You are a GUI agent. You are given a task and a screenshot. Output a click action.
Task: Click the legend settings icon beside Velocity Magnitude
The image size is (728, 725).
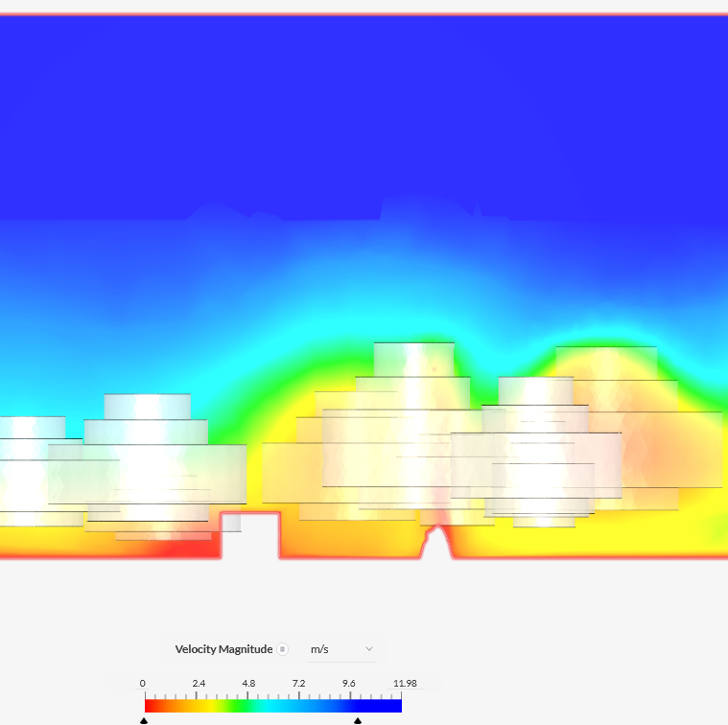point(282,649)
